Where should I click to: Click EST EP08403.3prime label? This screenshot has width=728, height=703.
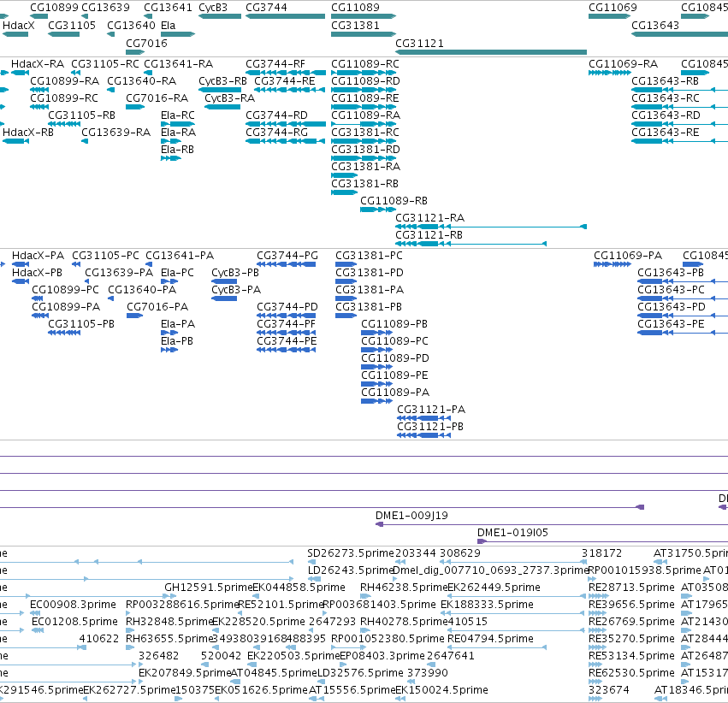(382, 655)
